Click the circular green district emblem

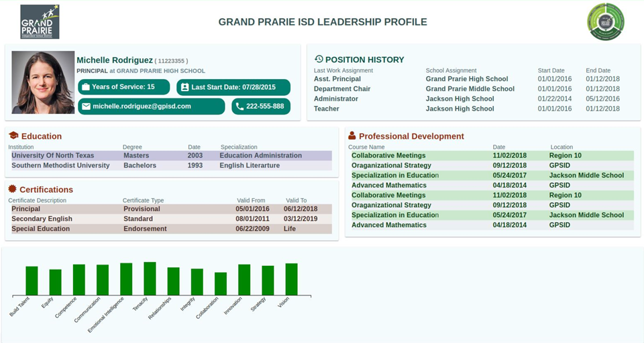(x=605, y=21)
